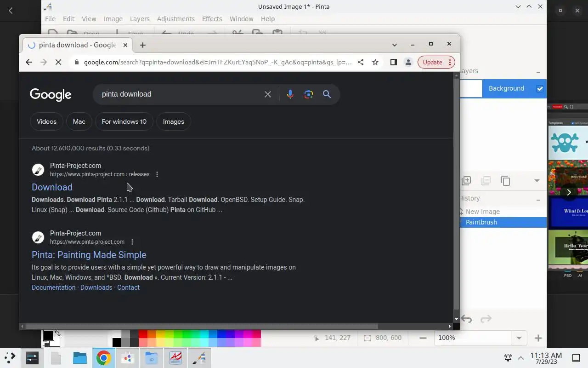Viewport: 588px width, 368px height.
Task: Share this page from address bar
Action: coord(361,62)
